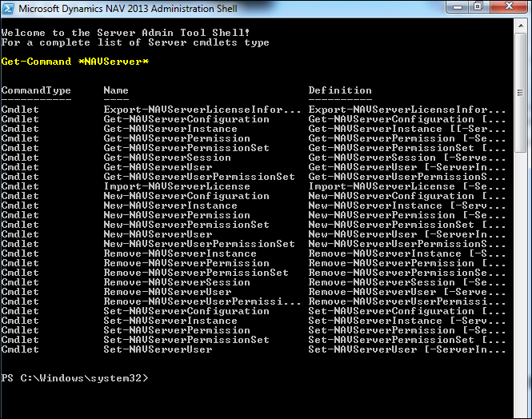Viewport: 532px width, 419px height.
Task: Click Remove-NAVServerInstance in the Name column
Action: [180, 253]
